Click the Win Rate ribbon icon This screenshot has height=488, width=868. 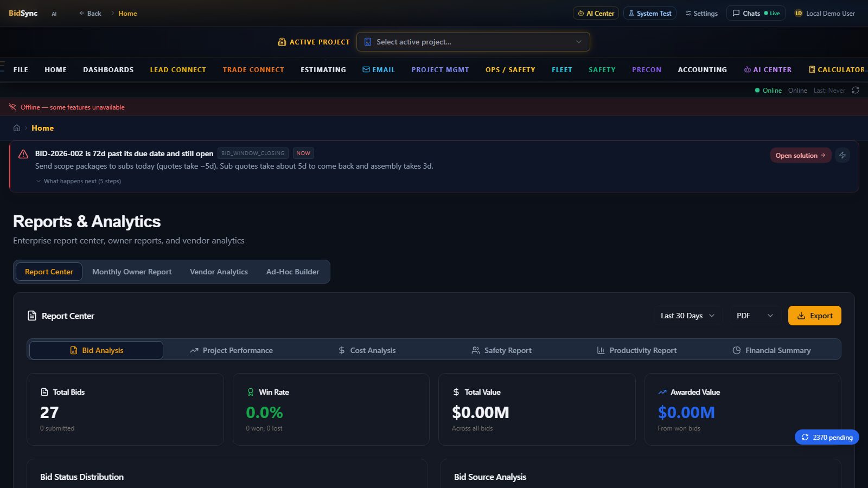coord(251,392)
